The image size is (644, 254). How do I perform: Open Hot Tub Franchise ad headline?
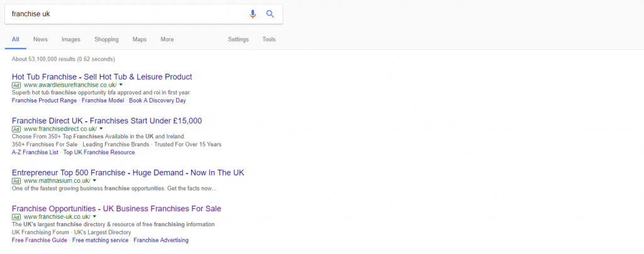coord(102,77)
